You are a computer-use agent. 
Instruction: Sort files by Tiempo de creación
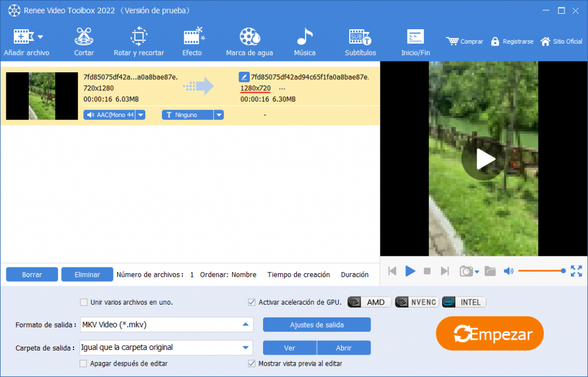299,275
